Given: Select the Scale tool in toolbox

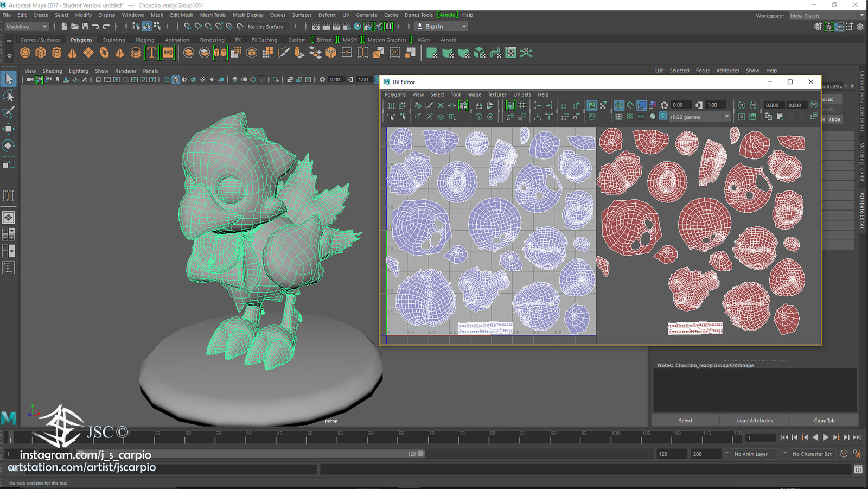Looking at the screenshot, I should click(x=9, y=162).
